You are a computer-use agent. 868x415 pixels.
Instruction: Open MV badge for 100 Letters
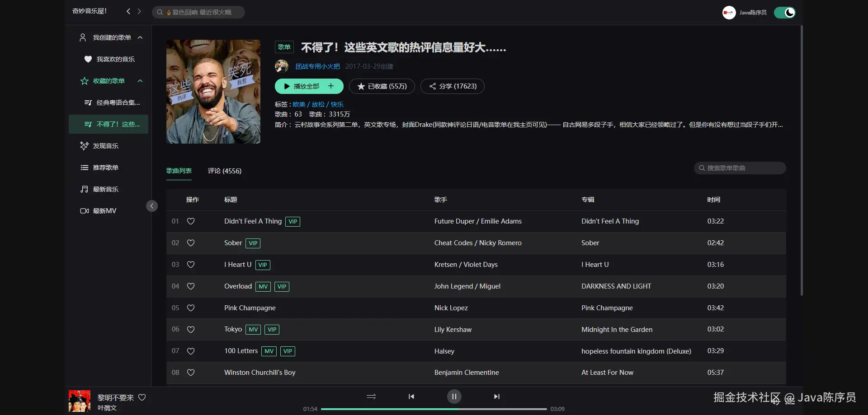pyautogui.click(x=269, y=351)
